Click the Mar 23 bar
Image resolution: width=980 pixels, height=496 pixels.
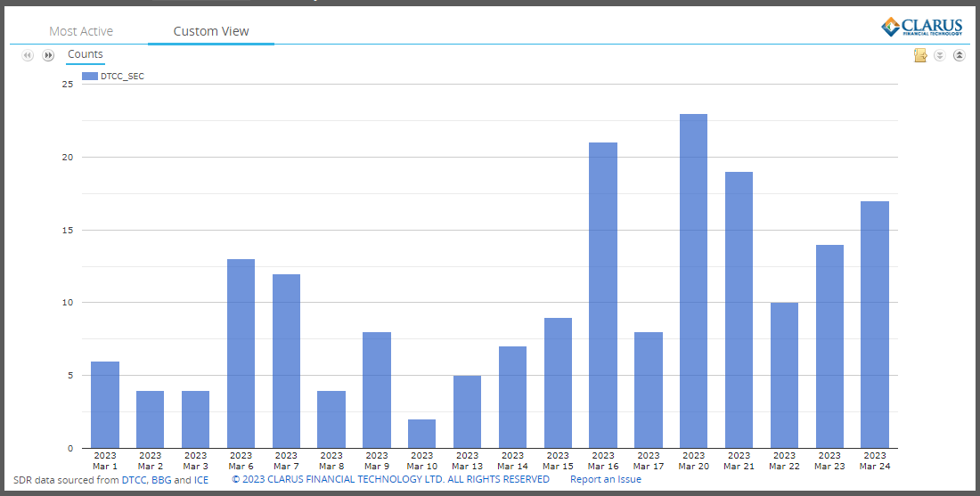pos(829,346)
